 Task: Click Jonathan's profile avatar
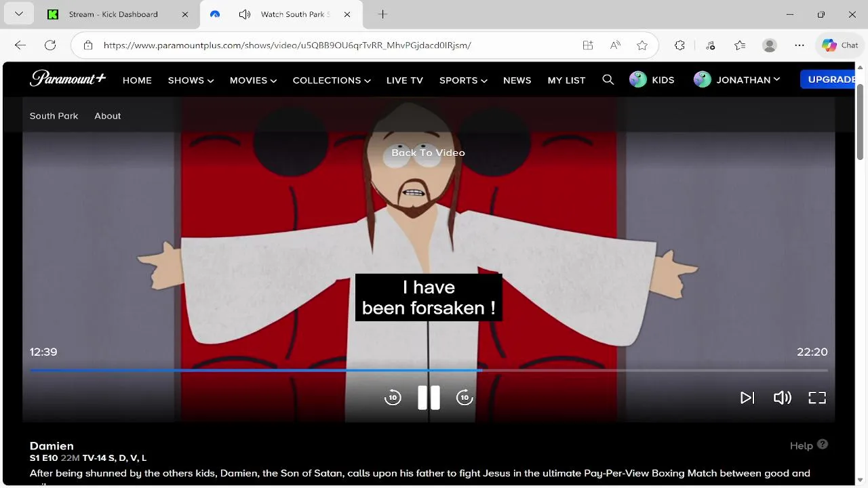703,80
